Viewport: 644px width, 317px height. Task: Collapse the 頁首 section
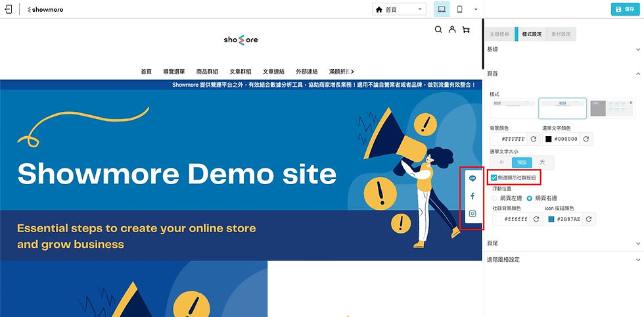point(564,74)
